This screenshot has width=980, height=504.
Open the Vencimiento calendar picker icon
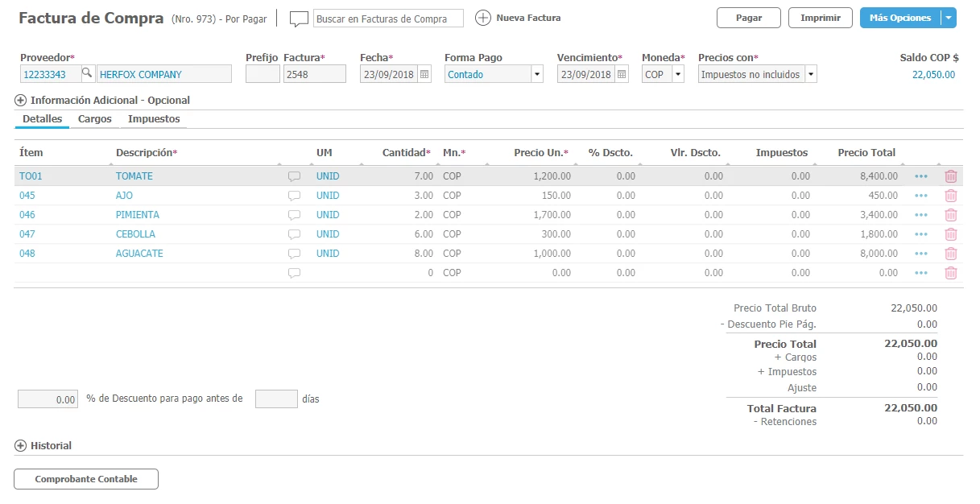[622, 74]
